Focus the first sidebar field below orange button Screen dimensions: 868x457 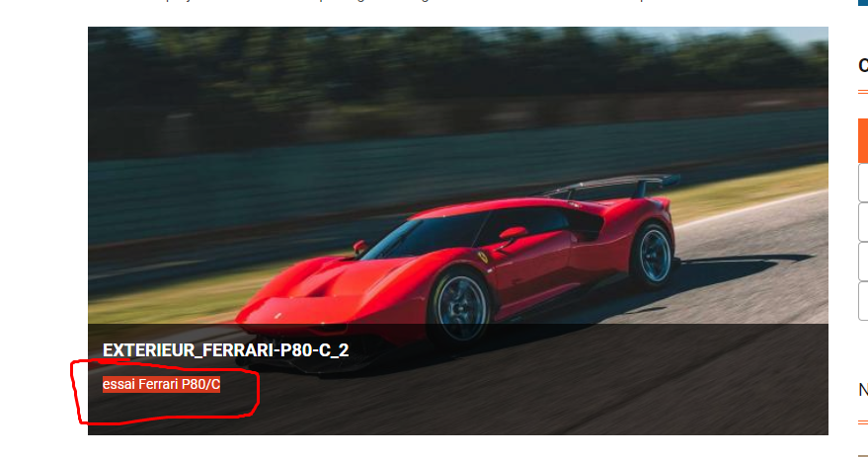(x=863, y=183)
